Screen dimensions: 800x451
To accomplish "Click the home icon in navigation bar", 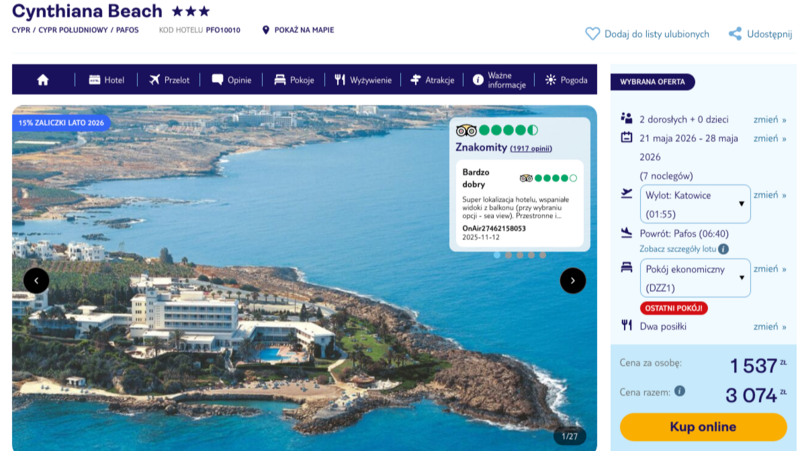I will click(x=43, y=80).
